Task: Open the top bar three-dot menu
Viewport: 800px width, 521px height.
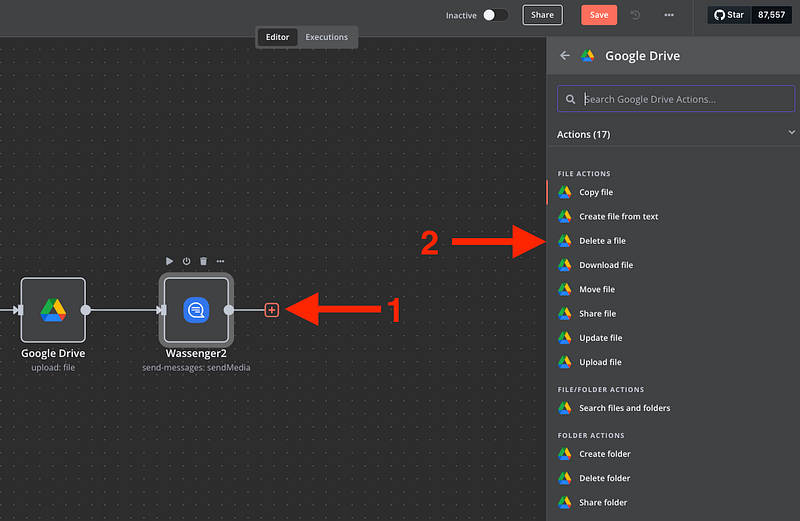Action: (x=669, y=15)
